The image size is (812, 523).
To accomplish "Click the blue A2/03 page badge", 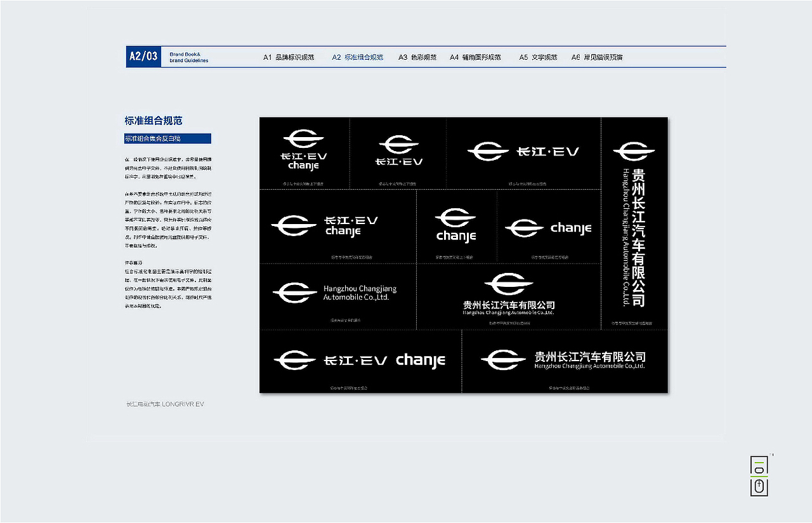I will 143,56.
